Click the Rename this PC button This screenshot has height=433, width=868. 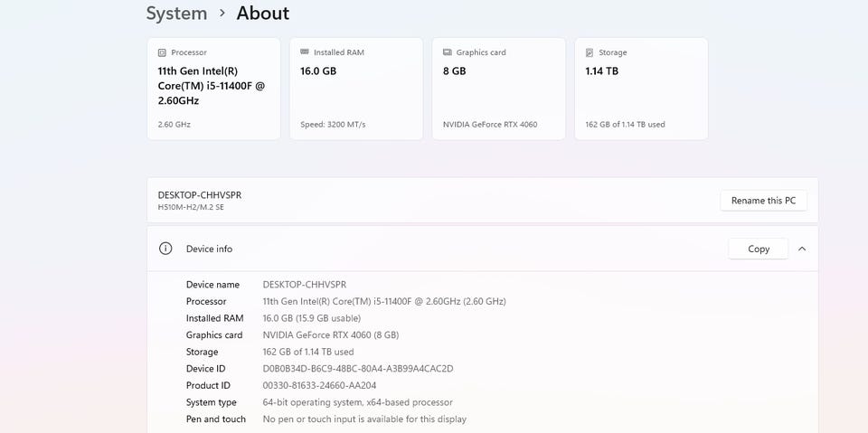pyautogui.click(x=763, y=201)
